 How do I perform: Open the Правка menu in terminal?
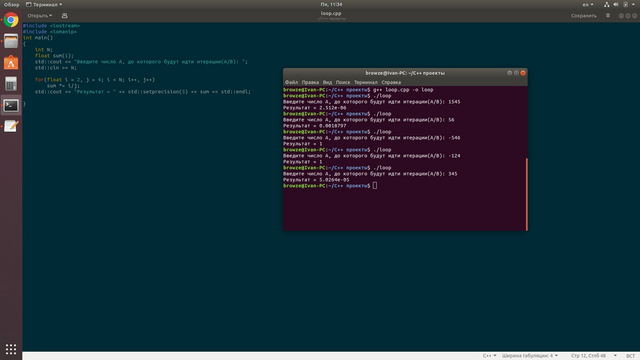point(310,82)
